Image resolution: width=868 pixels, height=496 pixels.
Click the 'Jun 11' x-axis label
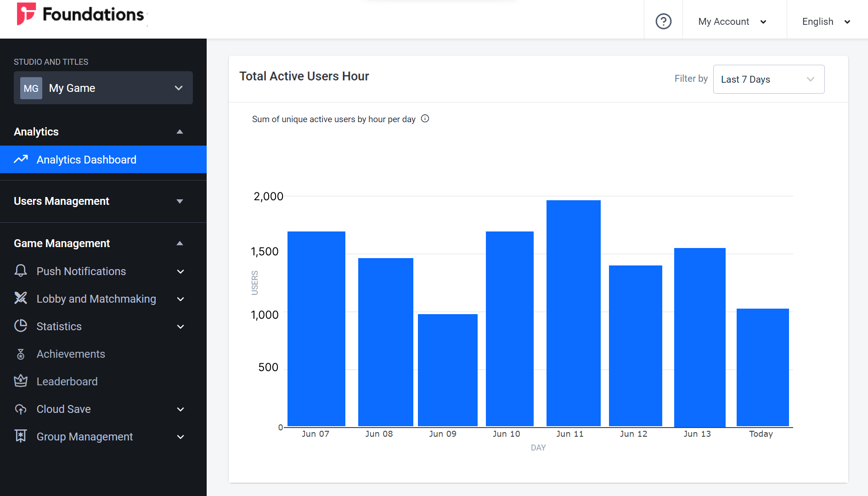click(570, 434)
